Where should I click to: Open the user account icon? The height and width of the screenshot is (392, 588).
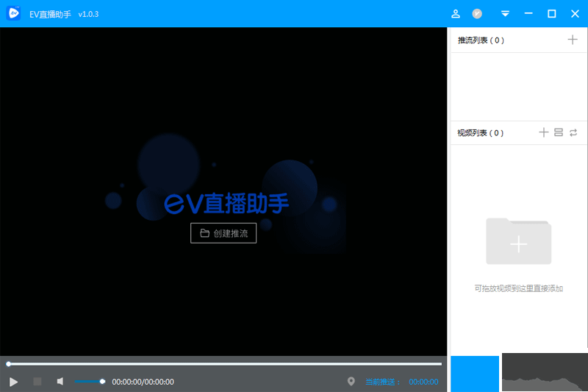click(x=455, y=14)
